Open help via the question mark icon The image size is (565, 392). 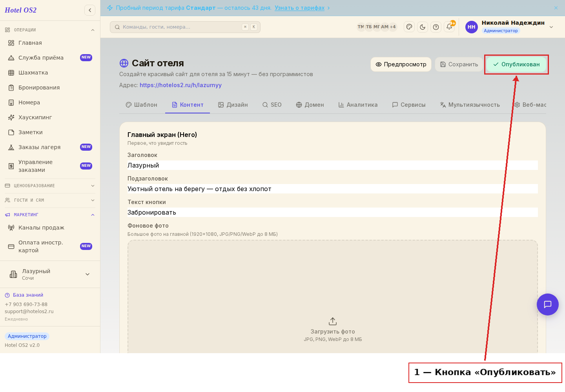pos(436,27)
